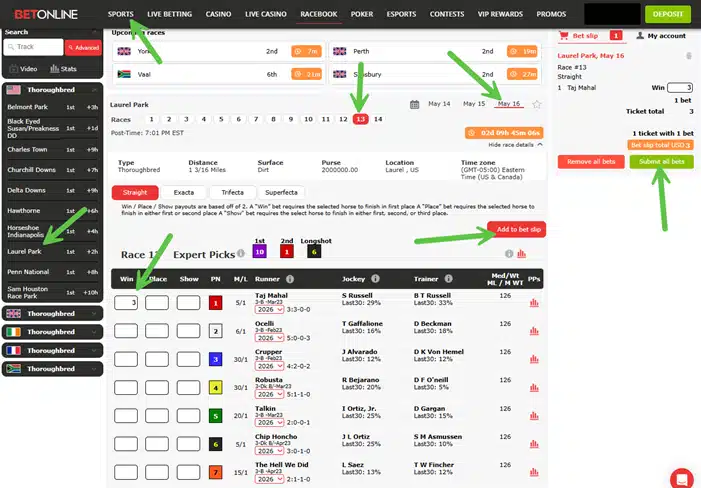Open Robusta 2026 year dropdown

[269, 394]
